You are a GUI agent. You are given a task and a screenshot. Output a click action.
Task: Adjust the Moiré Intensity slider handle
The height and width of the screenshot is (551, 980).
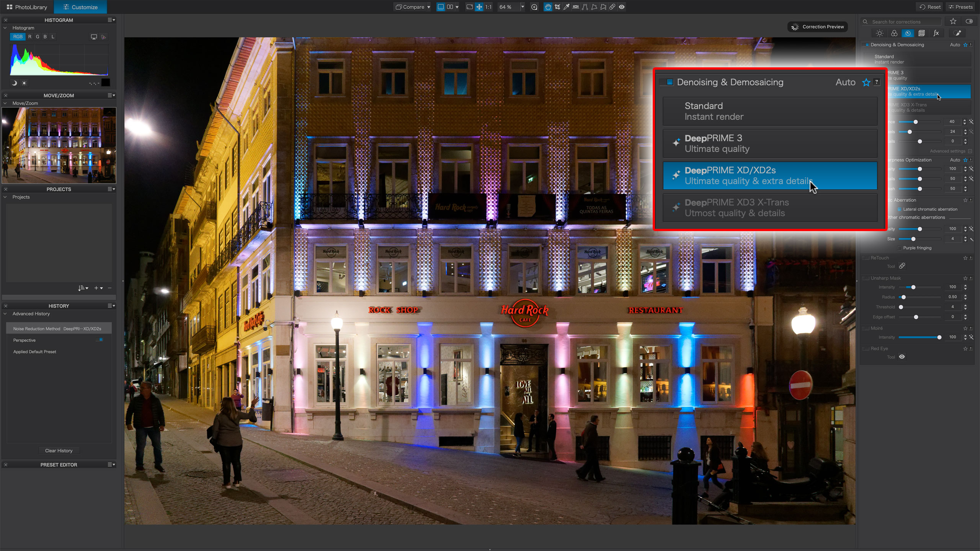(939, 337)
